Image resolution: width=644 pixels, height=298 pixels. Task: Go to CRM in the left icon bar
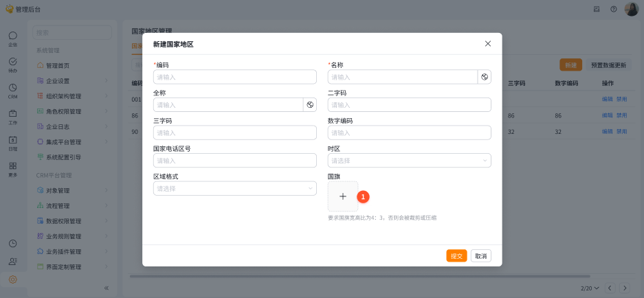(x=12, y=91)
